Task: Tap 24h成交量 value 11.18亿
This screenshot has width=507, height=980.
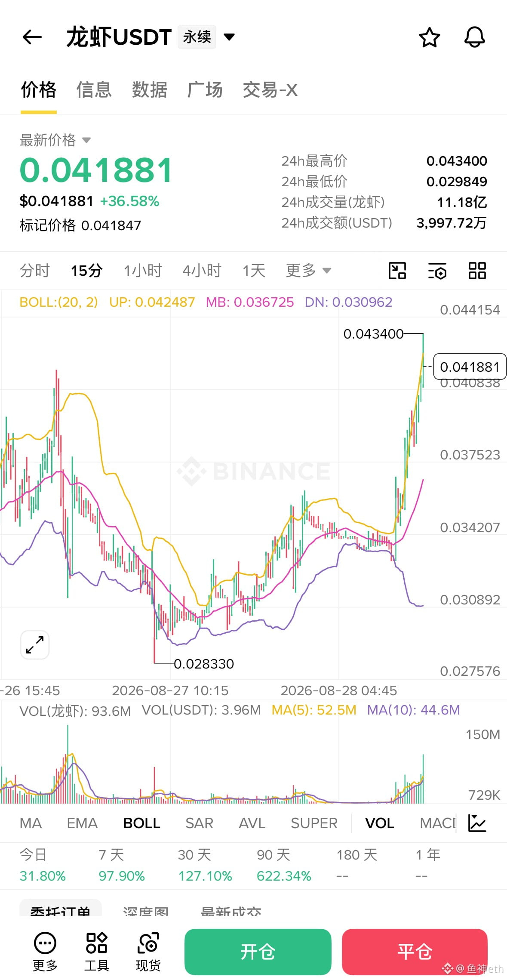Action: coord(462,202)
